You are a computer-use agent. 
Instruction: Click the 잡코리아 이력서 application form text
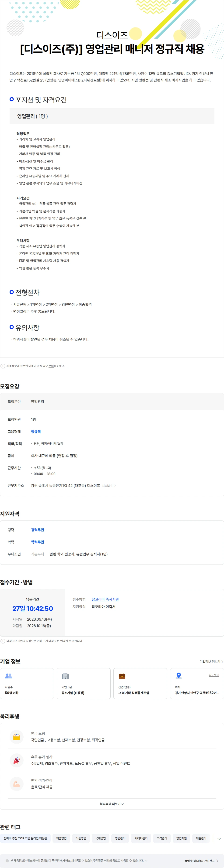point(104,606)
